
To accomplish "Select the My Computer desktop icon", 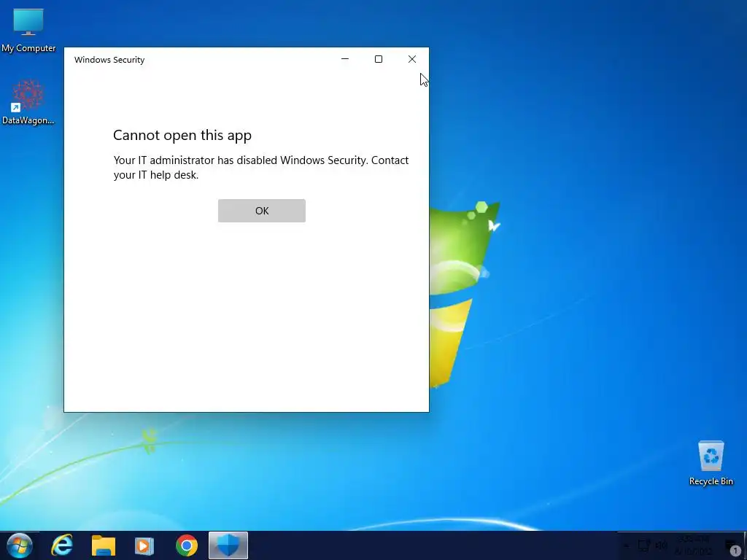I will click(x=28, y=31).
